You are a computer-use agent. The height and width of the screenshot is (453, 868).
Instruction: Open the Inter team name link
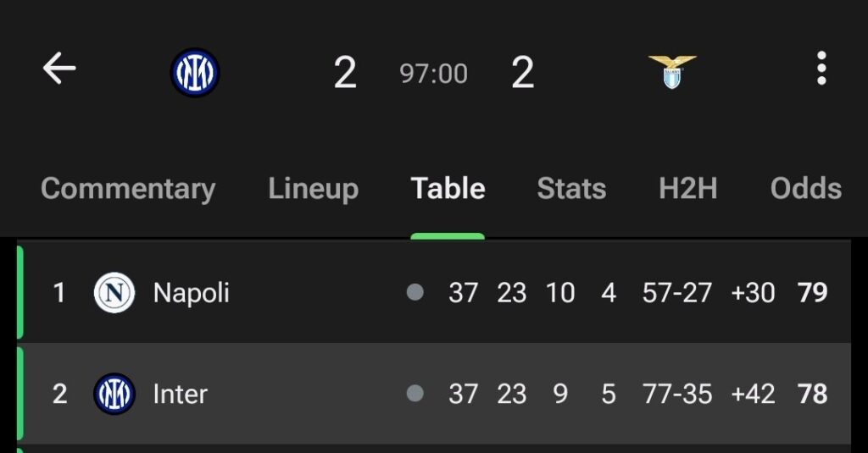(180, 394)
